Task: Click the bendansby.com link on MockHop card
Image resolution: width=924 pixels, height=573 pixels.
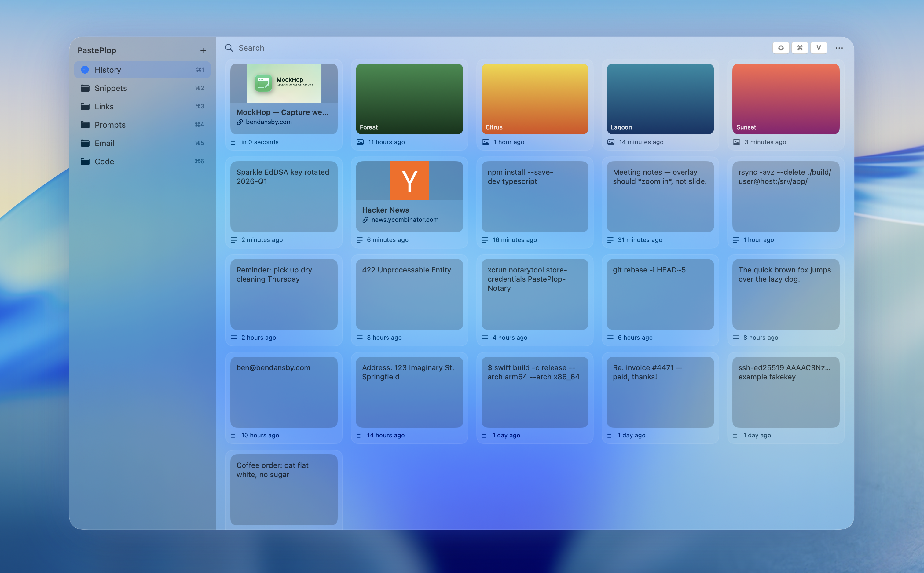Action: (x=268, y=122)
